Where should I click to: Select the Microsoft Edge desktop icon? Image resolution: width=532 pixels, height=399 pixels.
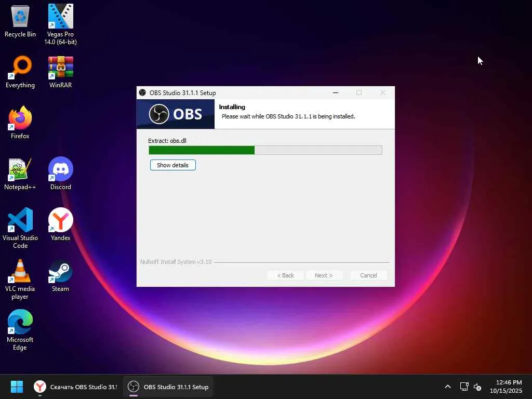tap(20, 330)
